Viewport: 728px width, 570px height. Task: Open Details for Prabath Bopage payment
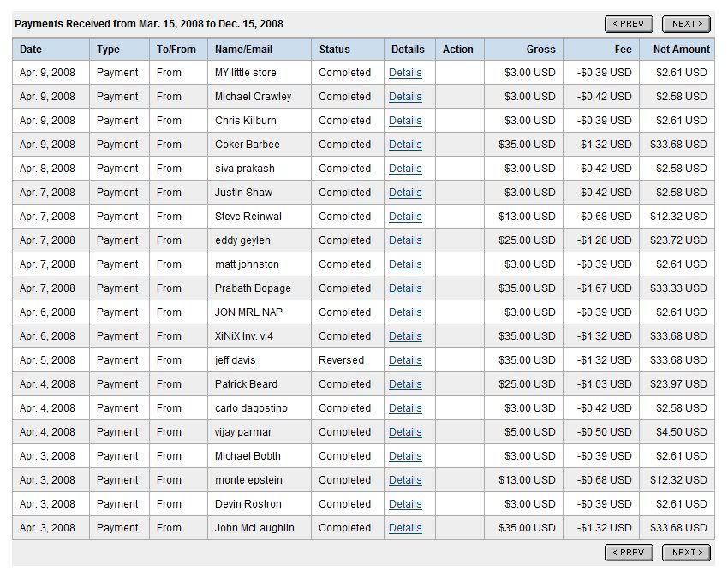pyautogui.click(x=405, y=288)
